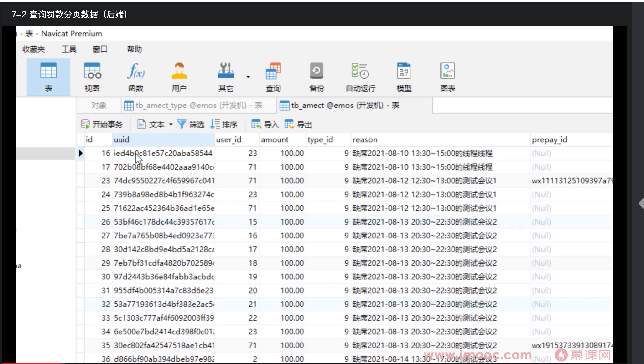Open the 用户 (User) management icon
644x364 pixels.
pyautogui.click(x=179, y=76)
